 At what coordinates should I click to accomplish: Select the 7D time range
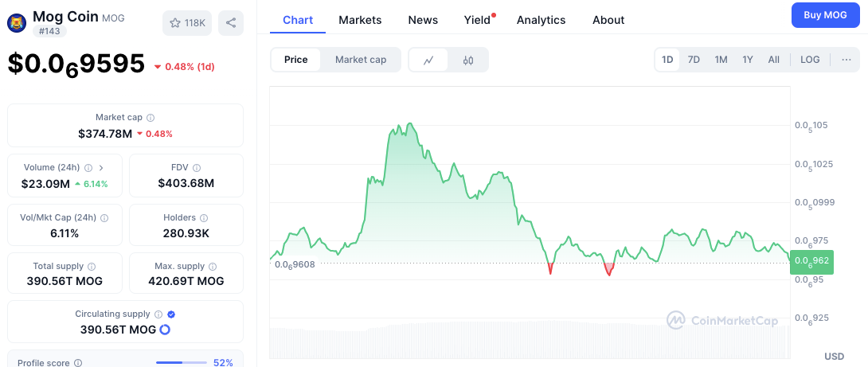coord(694,60)
